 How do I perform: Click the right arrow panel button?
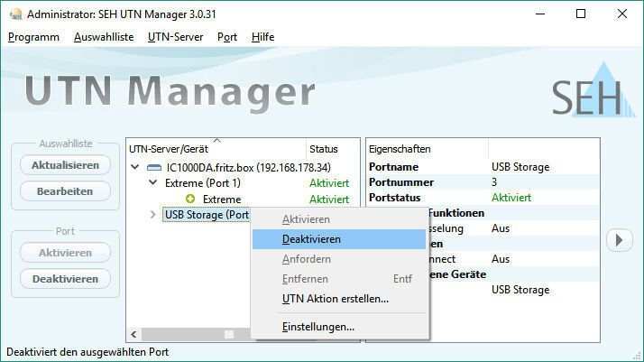pyautogui.click(x=619, y=240)
